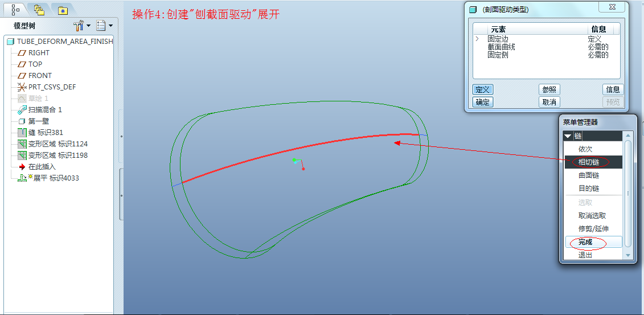Click the 扫描混合 1 sweep icon
The height and width of the screenshot is (315, 644).
22,110
